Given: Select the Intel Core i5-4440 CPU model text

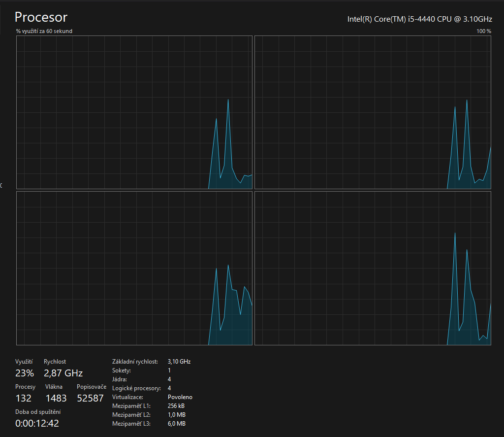Looking at the screenshot, I should 419,19.
